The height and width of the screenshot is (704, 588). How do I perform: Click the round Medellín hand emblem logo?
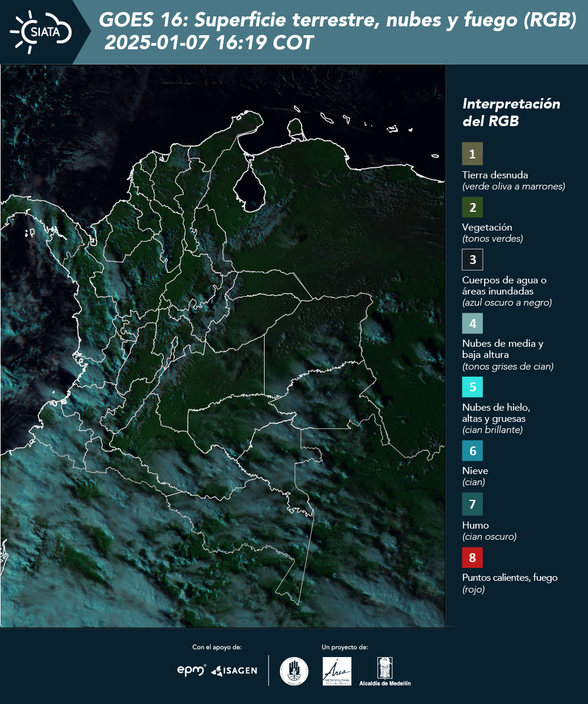(x=294, y=671)
